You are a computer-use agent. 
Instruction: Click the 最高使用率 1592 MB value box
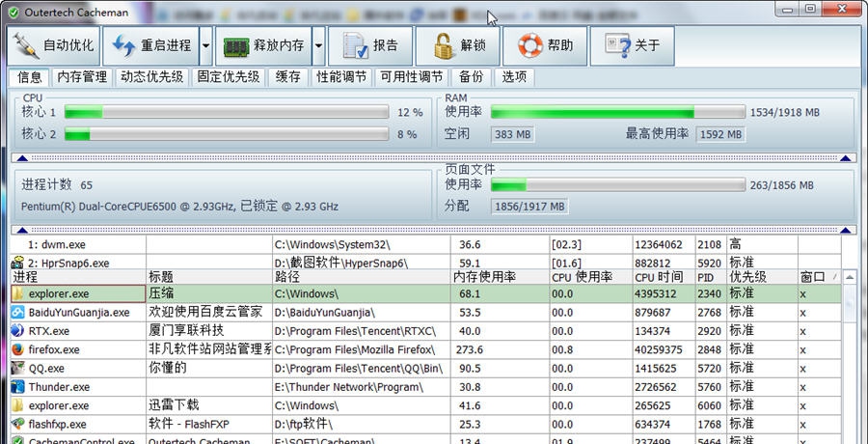point(720,134)
